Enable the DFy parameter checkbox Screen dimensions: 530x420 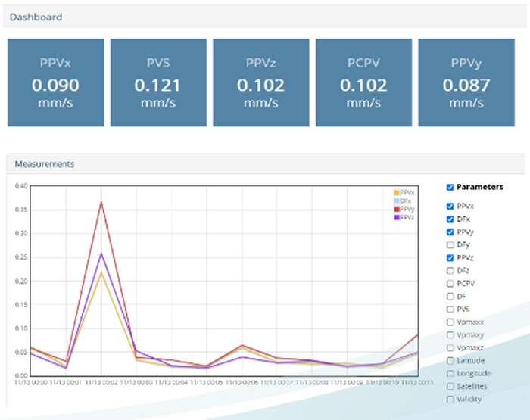[450, 244]
